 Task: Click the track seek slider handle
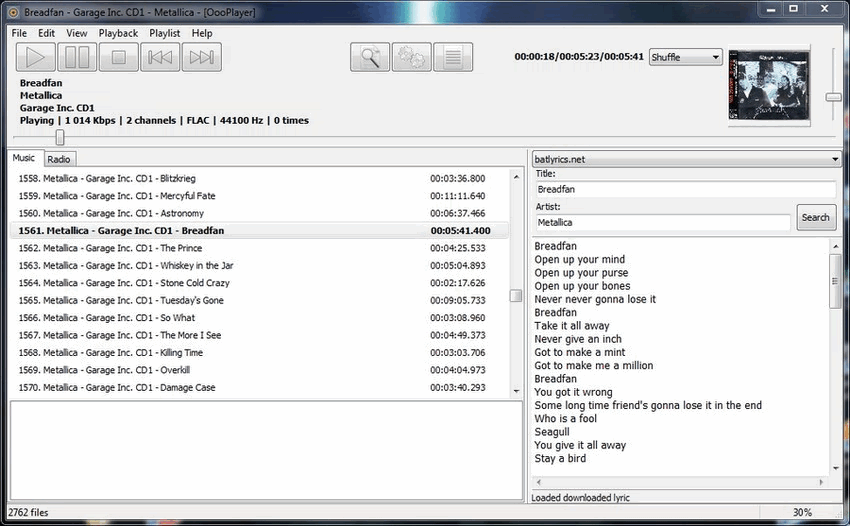pyautogui.click(x=60, y=137)
